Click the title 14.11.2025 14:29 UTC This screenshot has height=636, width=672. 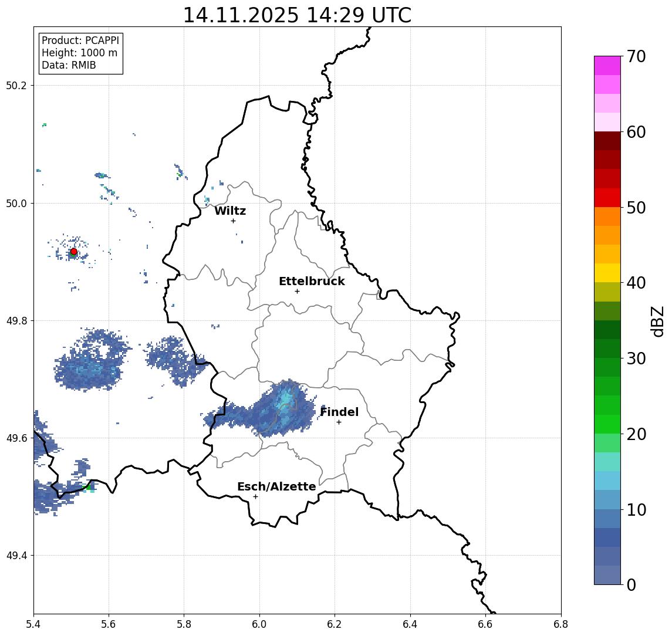point(297,15)
